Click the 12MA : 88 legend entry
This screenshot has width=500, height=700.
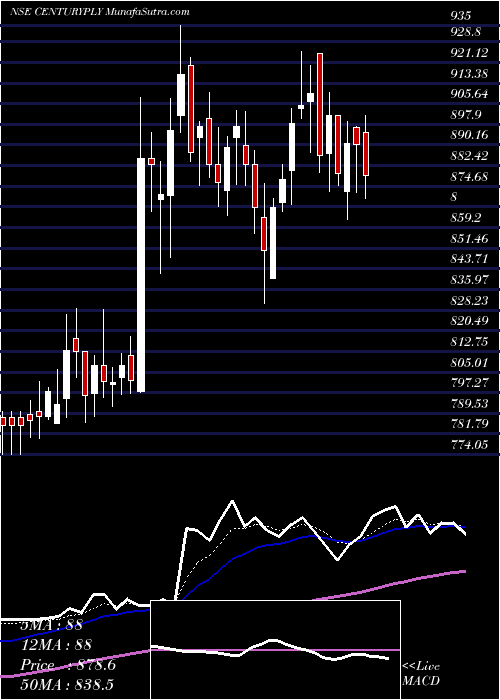point(56,645)
